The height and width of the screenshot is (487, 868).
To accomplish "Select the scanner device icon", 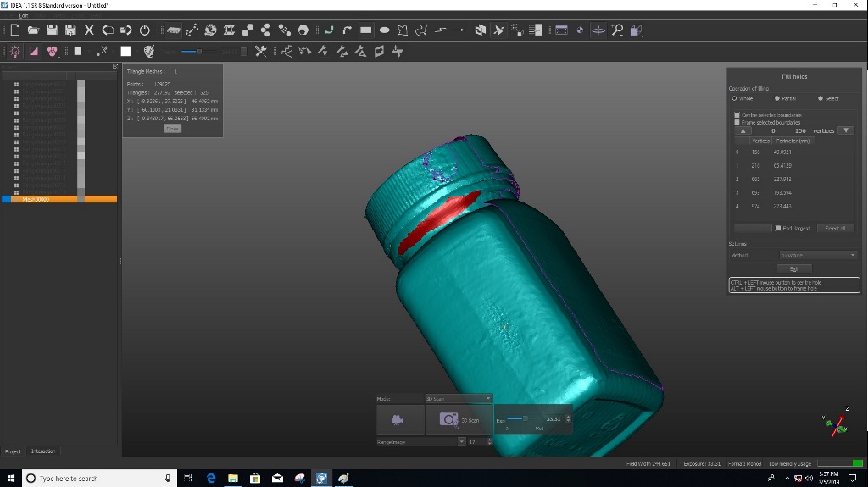I will (x=173, y=30).
